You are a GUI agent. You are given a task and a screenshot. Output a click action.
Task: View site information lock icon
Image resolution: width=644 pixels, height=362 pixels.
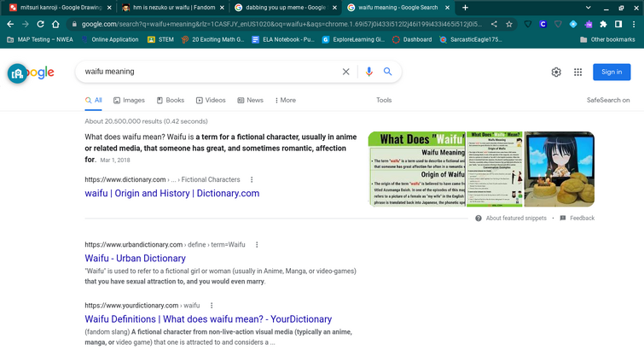(x=74, y=24)
